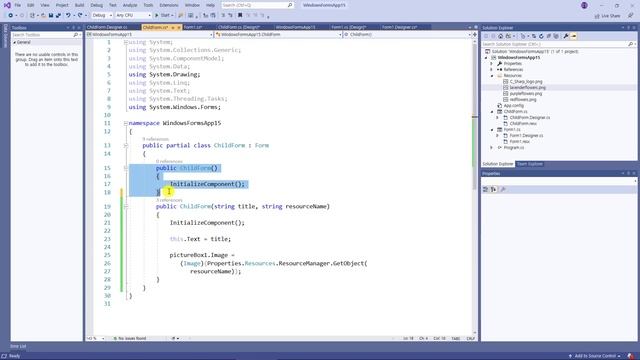Click the notifications icon in status bar
640x360 pixels.
tap(631, 356)
